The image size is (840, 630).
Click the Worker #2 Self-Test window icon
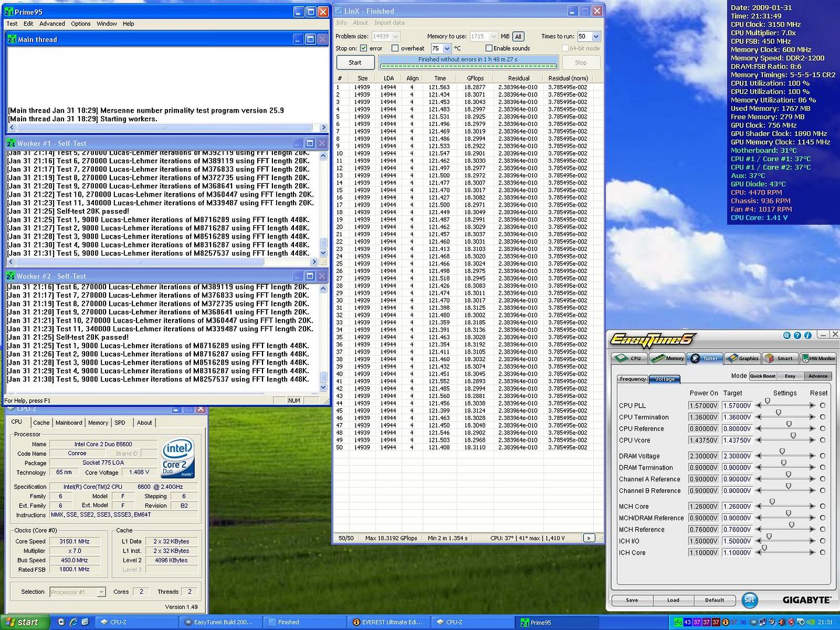click(11, 276)
